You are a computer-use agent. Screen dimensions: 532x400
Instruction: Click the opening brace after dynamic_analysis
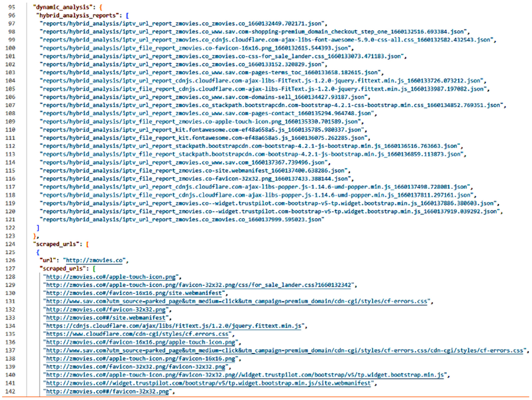click(101, 7)
